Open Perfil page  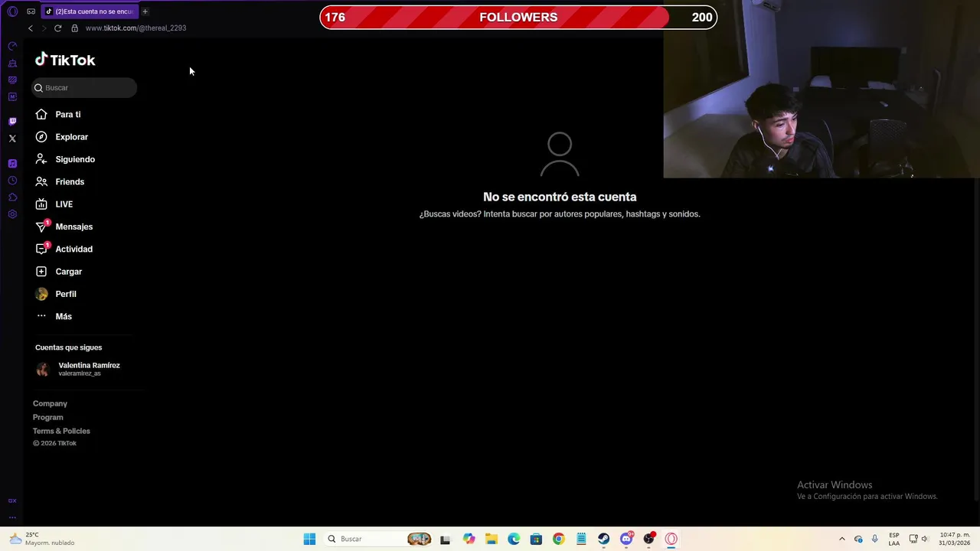pos(55,294)
